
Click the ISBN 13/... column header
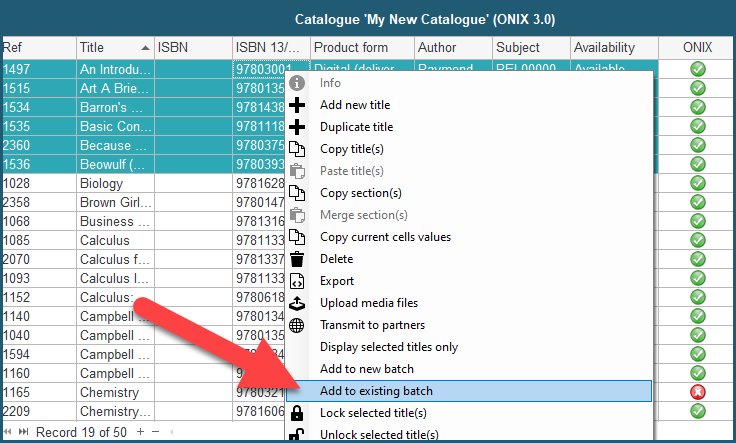click(x=271, y=47)
